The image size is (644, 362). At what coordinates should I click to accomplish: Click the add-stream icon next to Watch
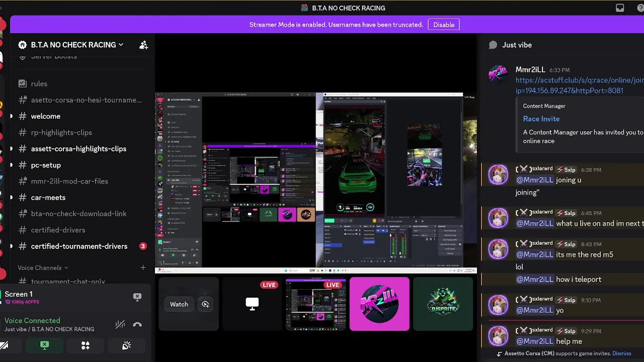pos(205,304)
